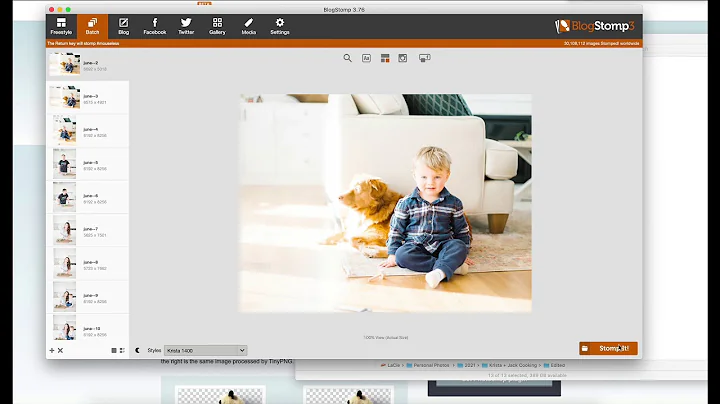Open the Styles dropdown showing Krista 1400
Screen dimensions: 720x404
205,350
